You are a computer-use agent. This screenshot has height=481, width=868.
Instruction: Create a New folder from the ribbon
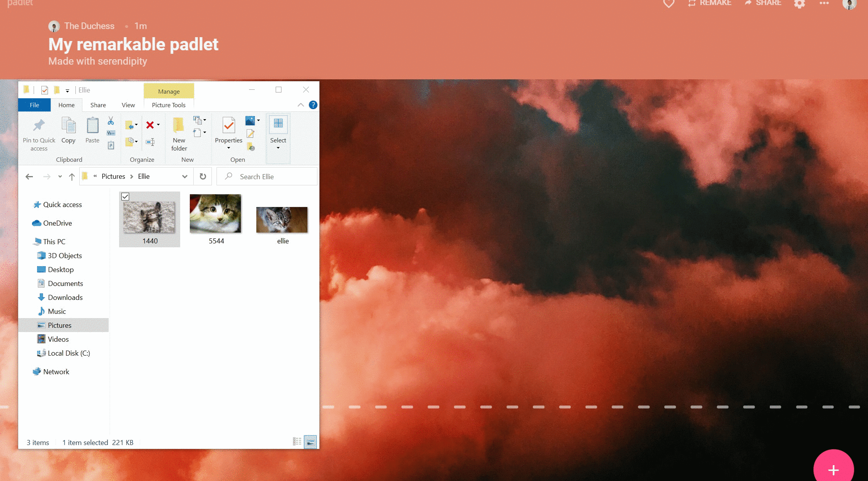pos(179,134)
